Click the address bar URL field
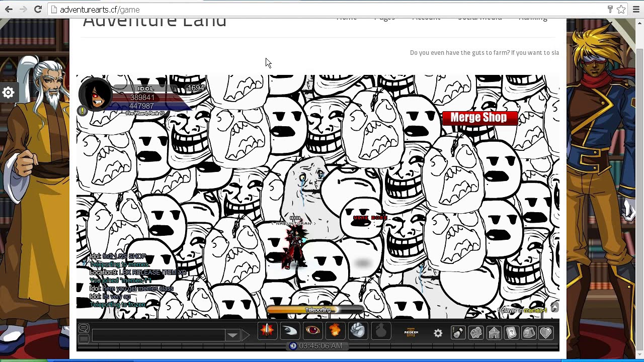Viewport: 644px width, 362px height. coord(327,10)
